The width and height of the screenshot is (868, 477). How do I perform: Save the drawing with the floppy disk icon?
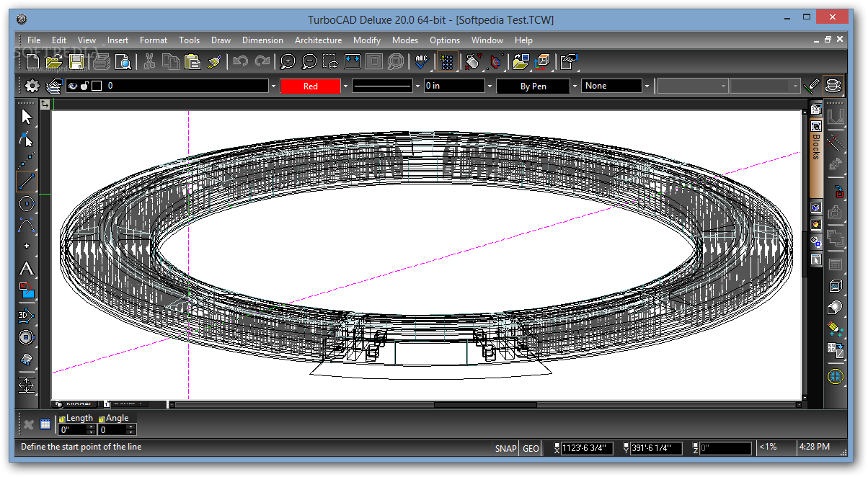point(76,62)
